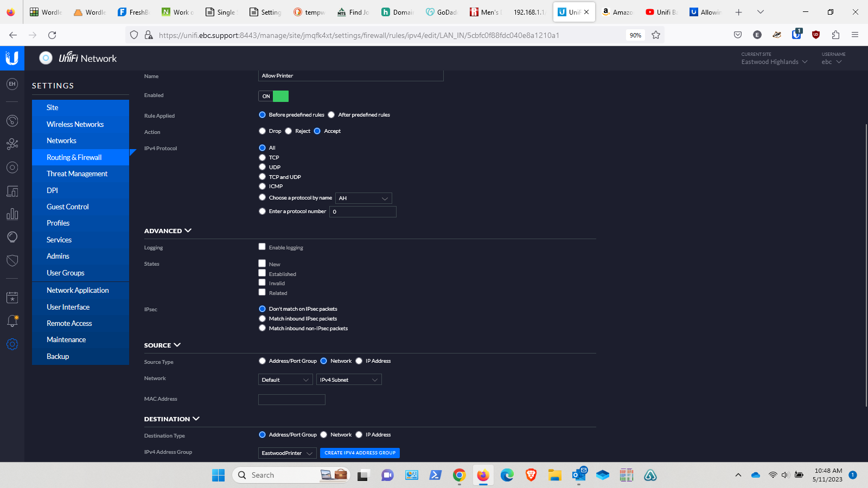This screenshot has height=488, width=868.
Task: Open the Events calendar icon
Action: pyautogui.click(x=12, y=298)
